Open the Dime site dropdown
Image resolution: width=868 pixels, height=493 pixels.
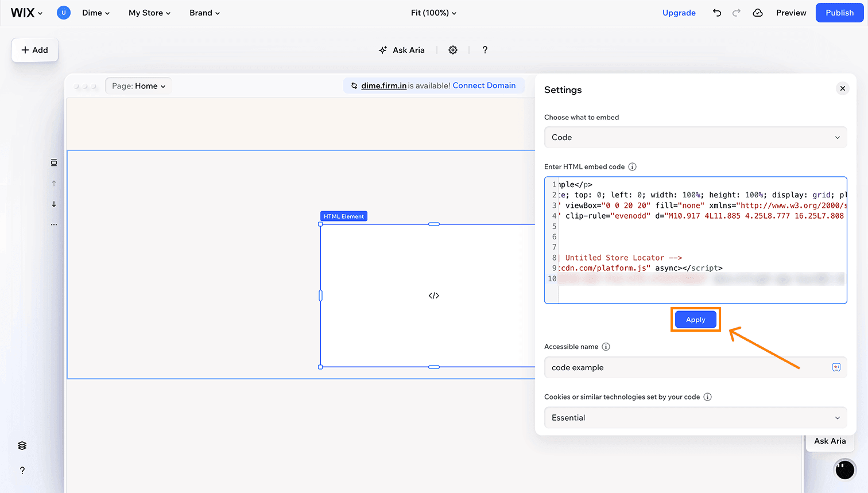96,13
